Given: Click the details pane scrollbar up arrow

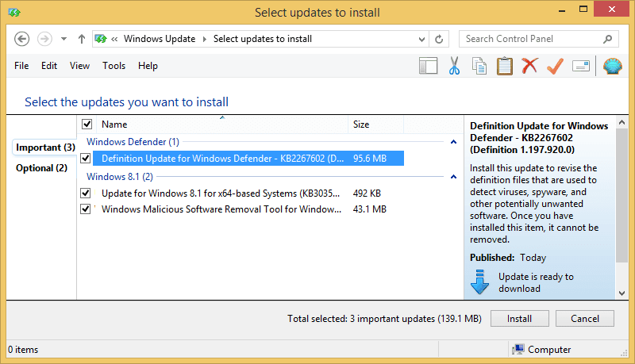Looking at the screenshot, I should click(622, 122).
